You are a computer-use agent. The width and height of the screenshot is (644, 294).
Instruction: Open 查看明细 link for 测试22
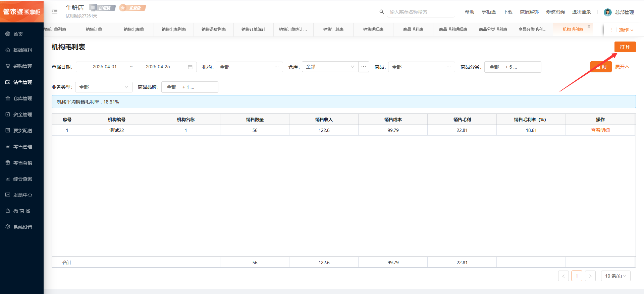coord(600,130)
